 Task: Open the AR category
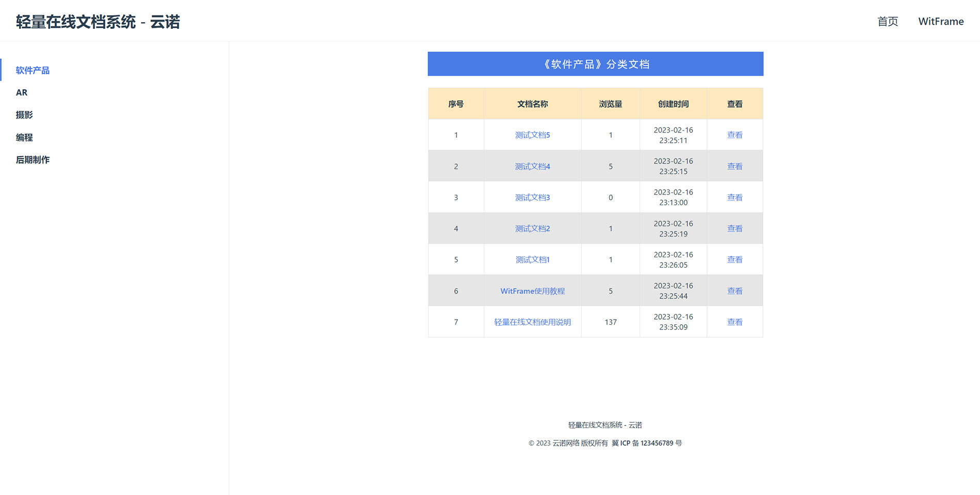22,92
